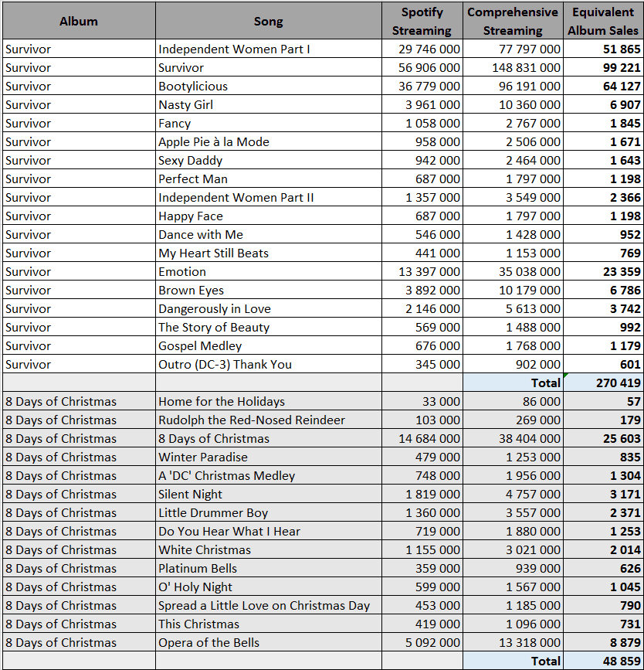644x670 pixels.
Task: Click the Song column header
Action: point(269,21)
